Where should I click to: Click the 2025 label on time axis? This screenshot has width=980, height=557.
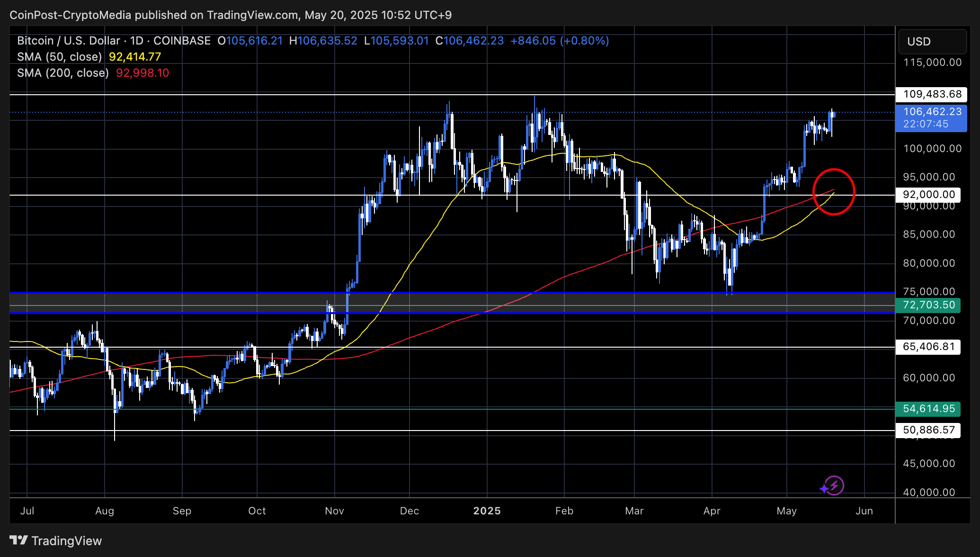(x=487, y=511)
